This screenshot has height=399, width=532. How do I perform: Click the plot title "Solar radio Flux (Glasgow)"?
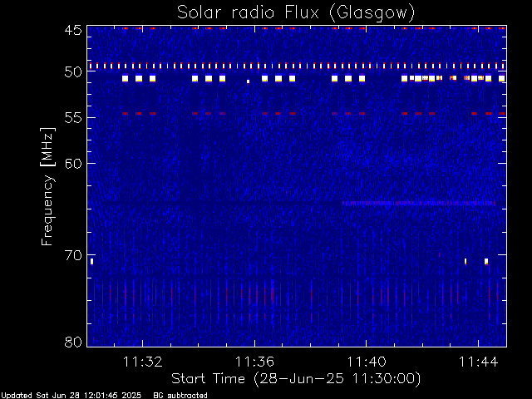point(296,13)
